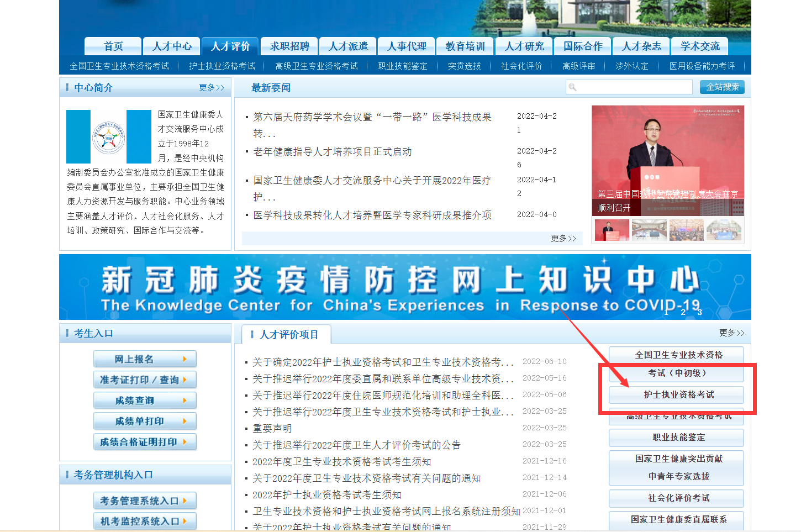Viewport: 801px width, 532px height.
Task: Open notice 关于推迟举行2022年度住院医师规范化培训
Action: click(383, 396)
